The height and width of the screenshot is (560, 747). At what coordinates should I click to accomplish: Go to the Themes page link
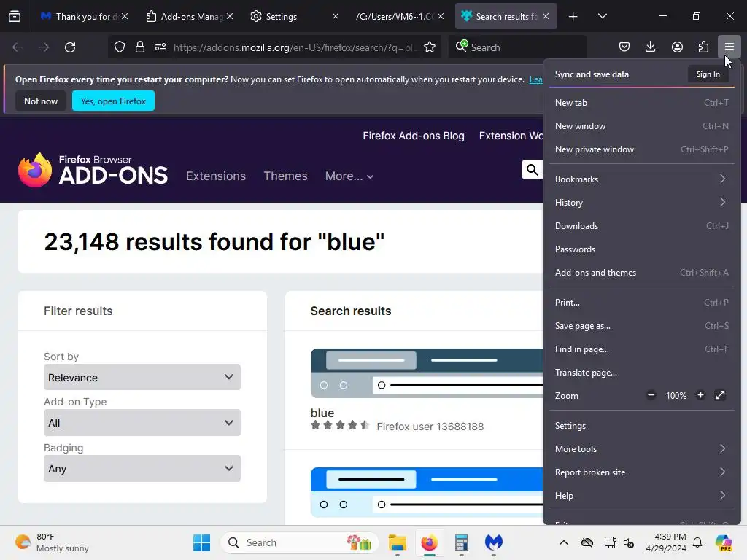[x=285, y=176]
